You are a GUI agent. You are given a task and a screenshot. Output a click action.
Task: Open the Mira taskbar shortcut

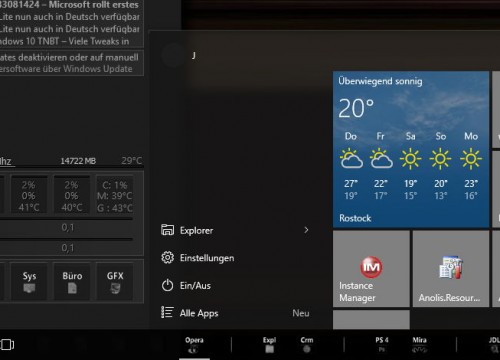tap(419, 345)
